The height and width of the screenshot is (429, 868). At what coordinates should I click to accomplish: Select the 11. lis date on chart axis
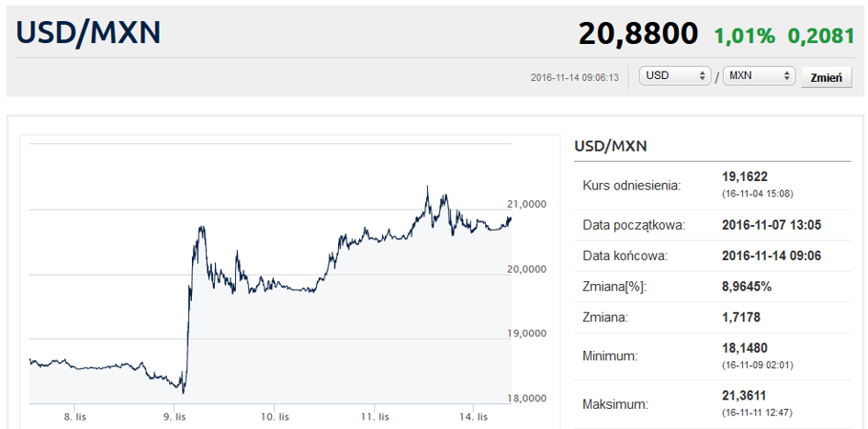click(x=374, y=416)
